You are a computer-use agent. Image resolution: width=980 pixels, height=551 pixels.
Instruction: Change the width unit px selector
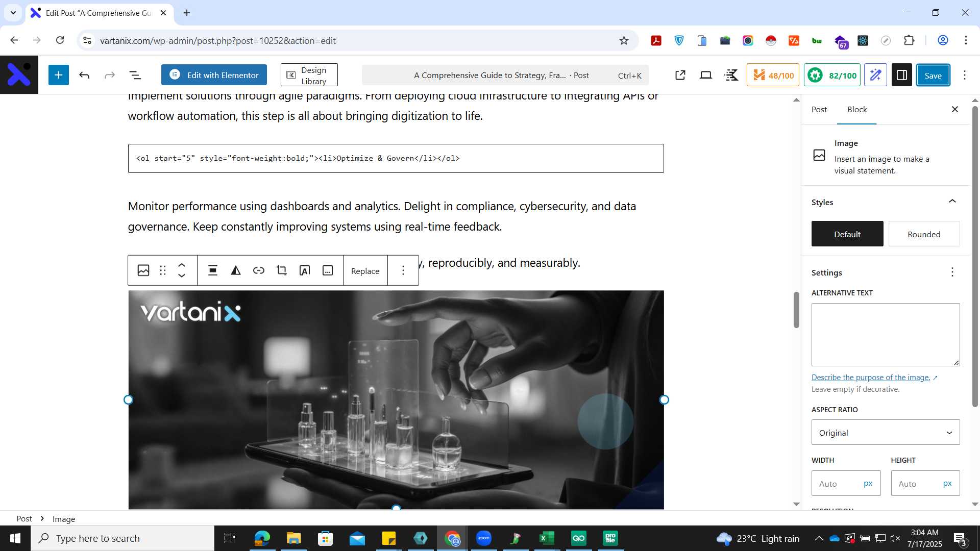[x=868, y=483]
